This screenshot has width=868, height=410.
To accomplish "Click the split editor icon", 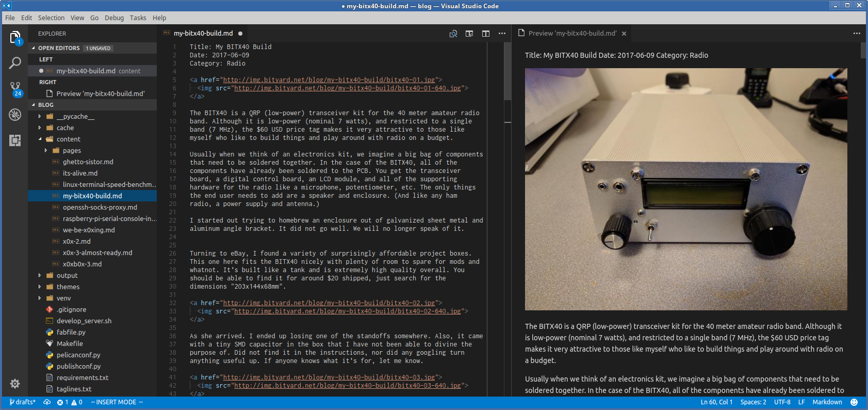I will click(486, 34).
